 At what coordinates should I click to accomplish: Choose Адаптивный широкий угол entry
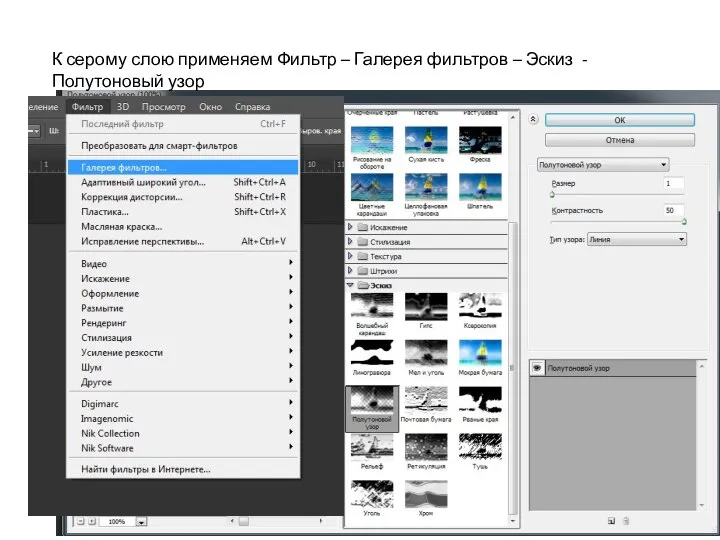tap(183, 182)
